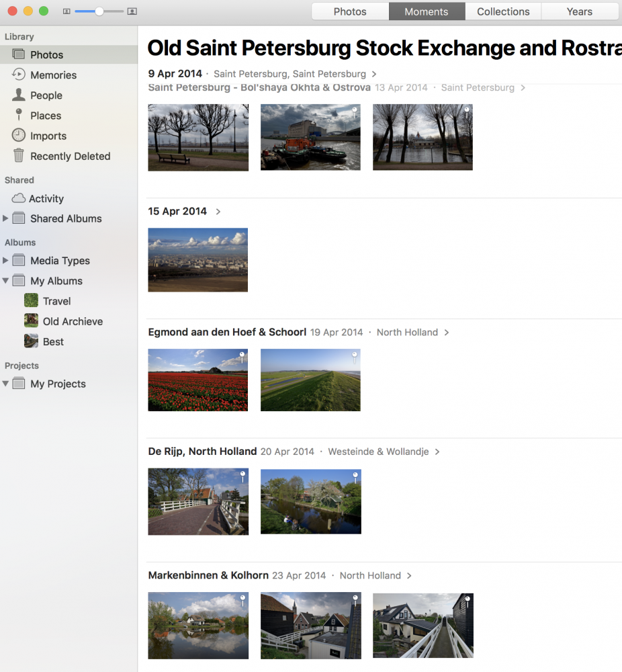Click the People silhouette icon
Screen dimensions: 622x672
18,95
